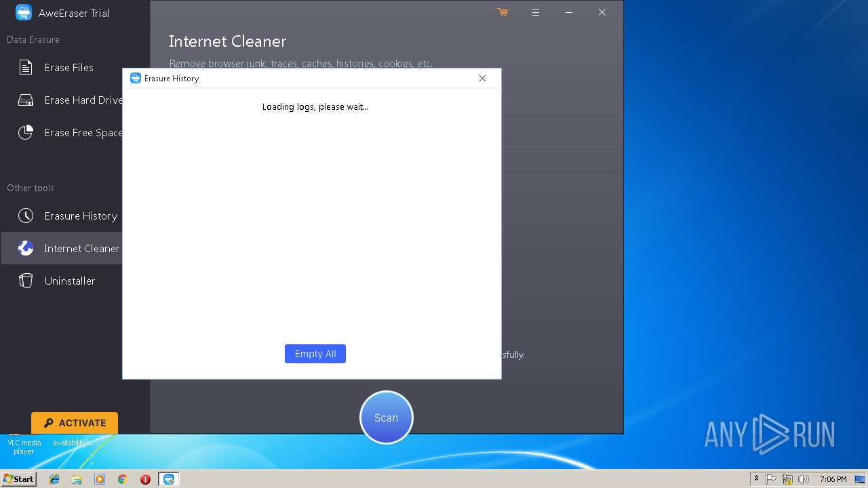This screenshot has width=868, height=488.
Task: Click the AweEraser logo in title bar
Action: [x=24, y=12]
